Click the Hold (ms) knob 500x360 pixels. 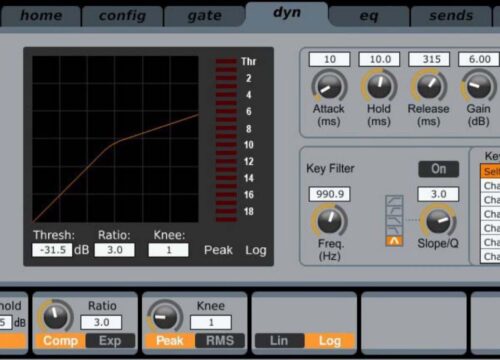click(379, 86)
